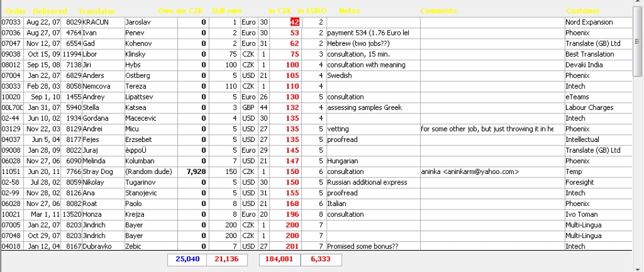Click the vetting note cell
This screenshot has width=644, height=272.
[373, 129]
